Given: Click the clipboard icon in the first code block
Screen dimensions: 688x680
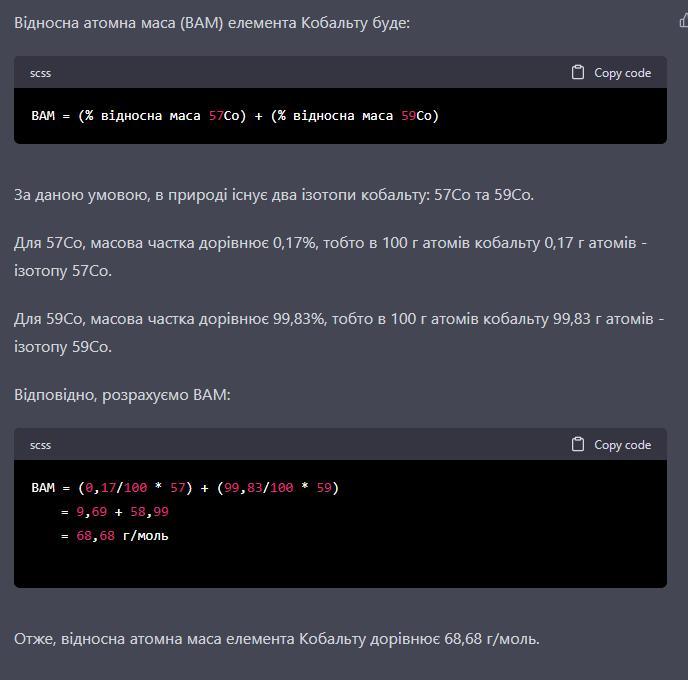Looking at the screenshot, I should (x=578, y=72).
